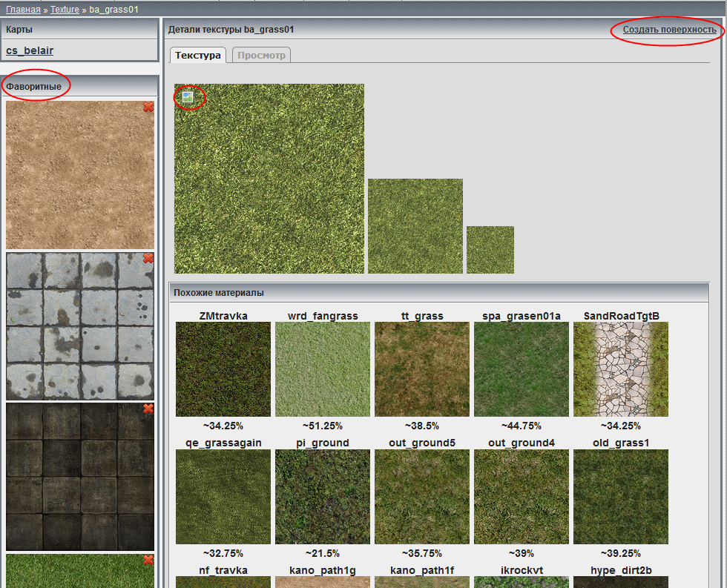Image resolution: width=727 pixels, height=588 pixels.
Task: Click the medium-sized ba_grass01 texture image
Action: pyautogui.click(x=415, y=226)
